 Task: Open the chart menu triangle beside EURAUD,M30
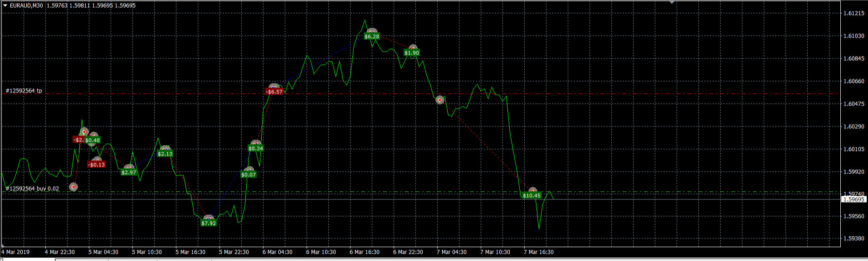click(x=5, y=5)
